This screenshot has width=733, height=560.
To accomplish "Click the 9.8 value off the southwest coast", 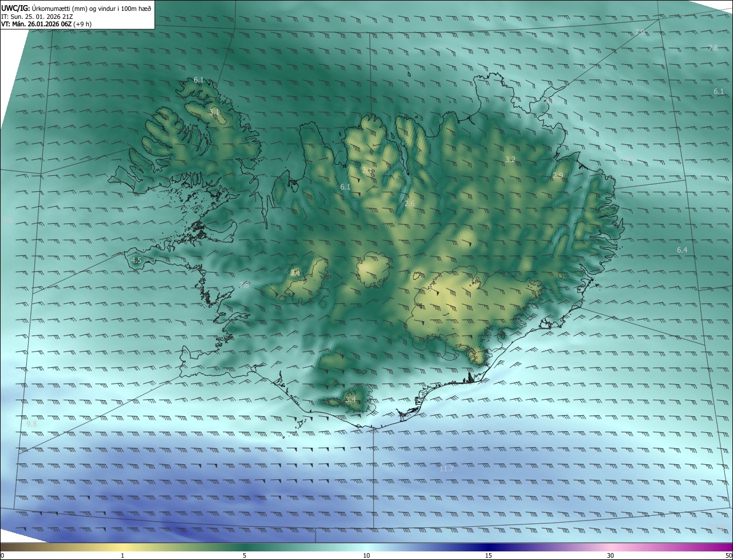I will tap(31, 424).
